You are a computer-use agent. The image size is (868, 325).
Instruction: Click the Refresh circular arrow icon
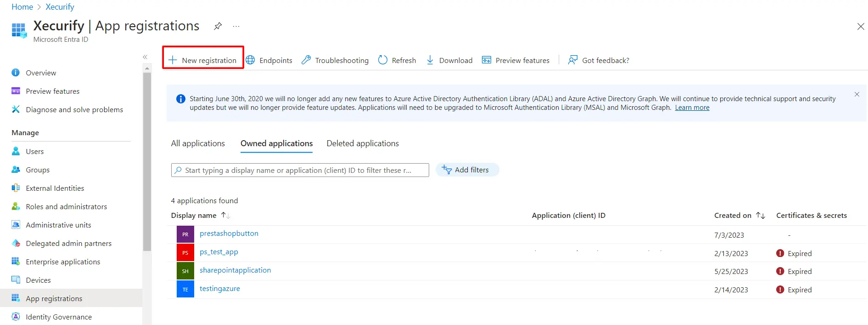pos(383,60)
